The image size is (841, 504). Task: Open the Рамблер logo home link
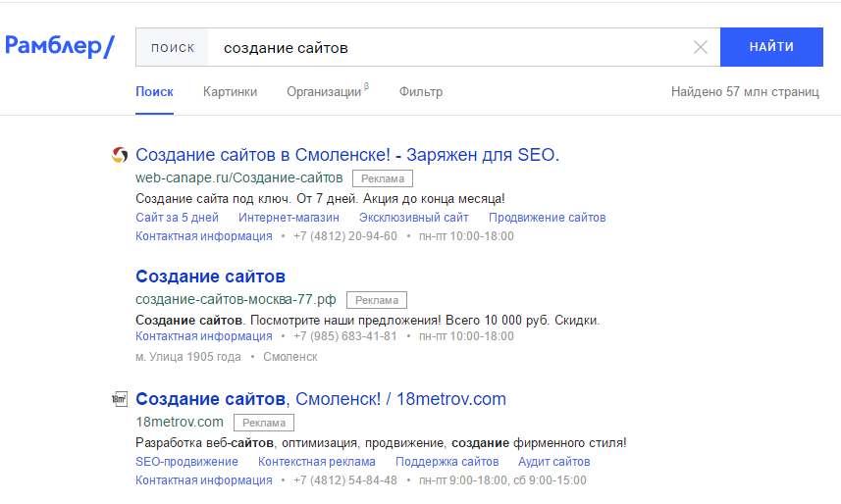tap(60, 47)
